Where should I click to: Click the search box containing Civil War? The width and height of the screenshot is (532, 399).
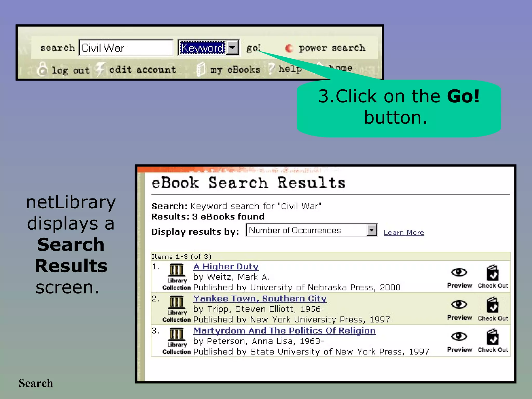click(126, 48)
